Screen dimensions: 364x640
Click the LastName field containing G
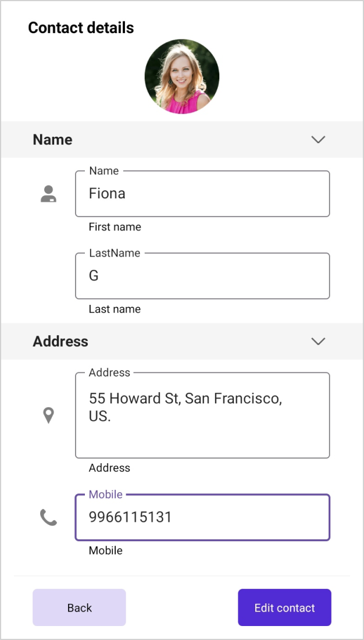coord(202,276)
